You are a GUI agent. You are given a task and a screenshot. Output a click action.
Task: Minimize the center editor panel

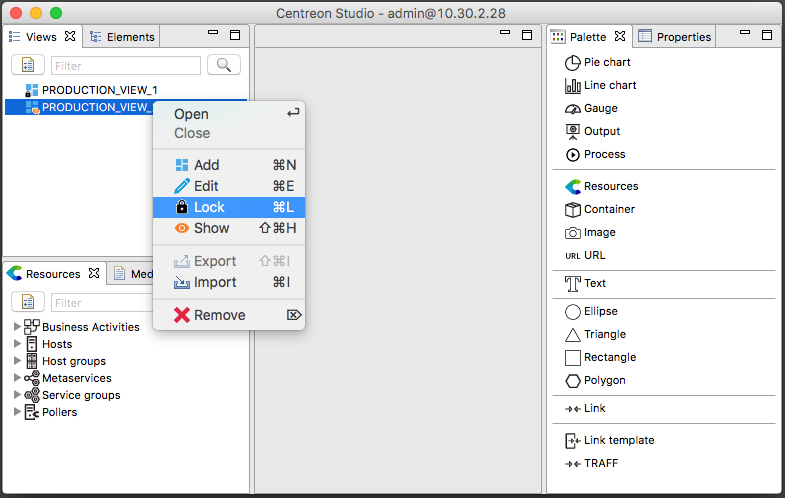[505, 33]
